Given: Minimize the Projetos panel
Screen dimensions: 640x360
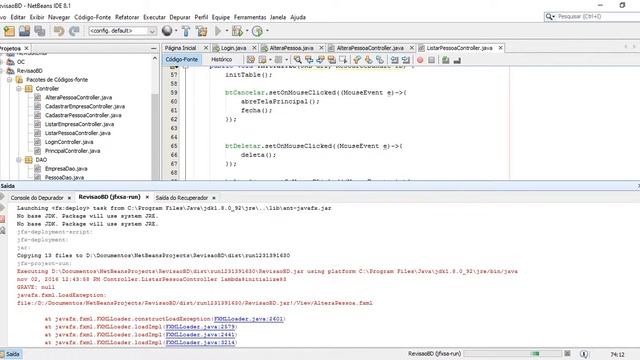Looking at the screenshot, I should (x=153, y=48).
